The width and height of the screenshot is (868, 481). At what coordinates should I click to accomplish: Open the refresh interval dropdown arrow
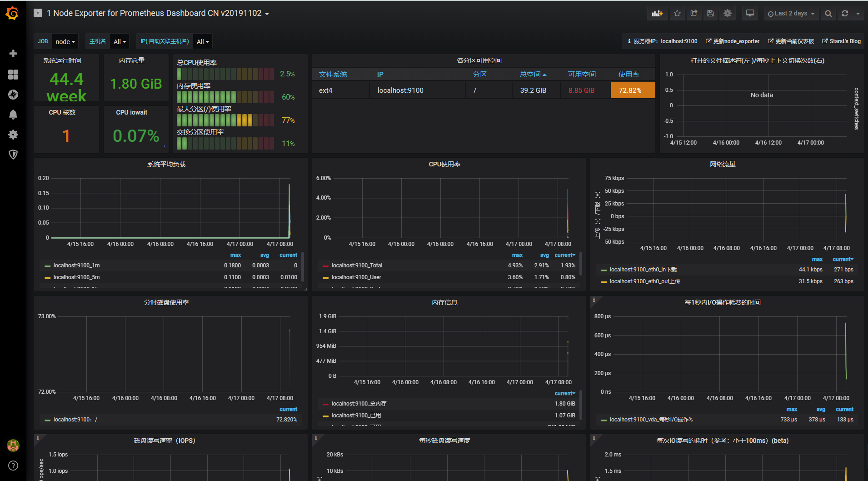pyautogui.click(x=858, y=13)
